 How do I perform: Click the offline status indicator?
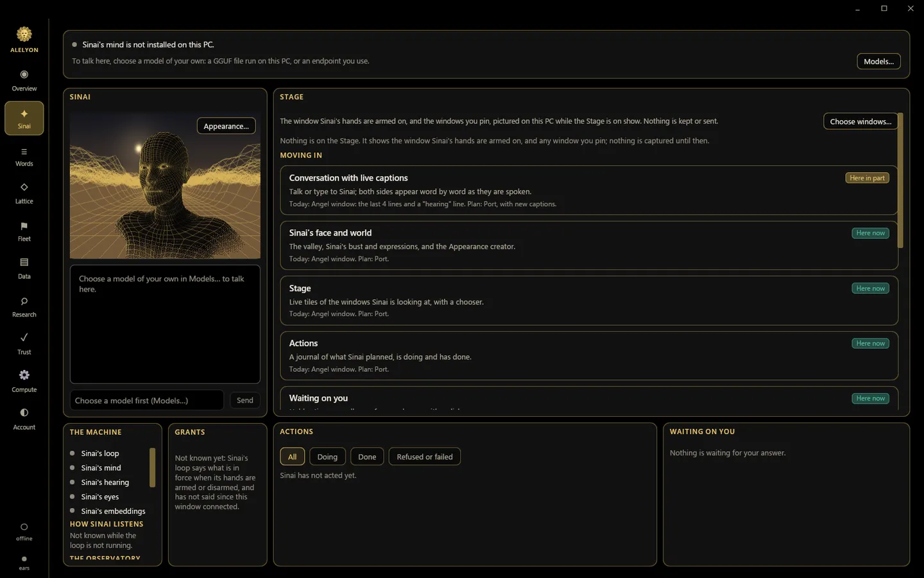pos(24,531)
